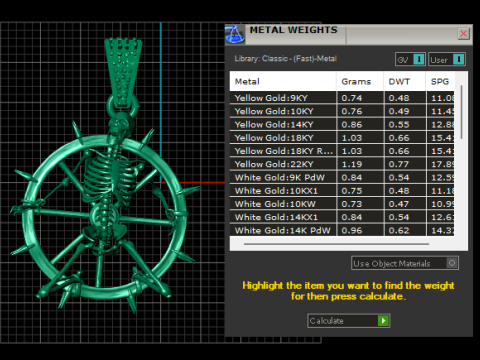Select the White Gold:9K PdW row
The height and width of the screenshot is (360, 480).
[342, 178]
